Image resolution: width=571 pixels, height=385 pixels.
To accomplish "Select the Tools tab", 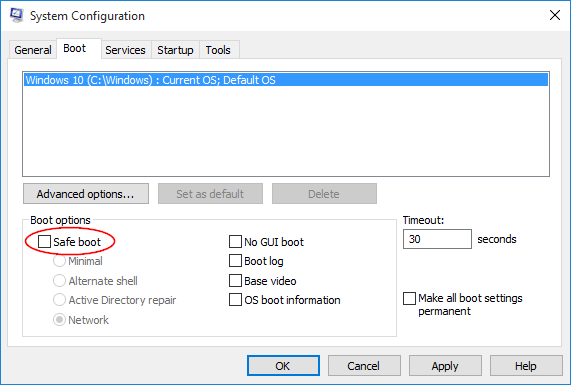I will point(218,50).
